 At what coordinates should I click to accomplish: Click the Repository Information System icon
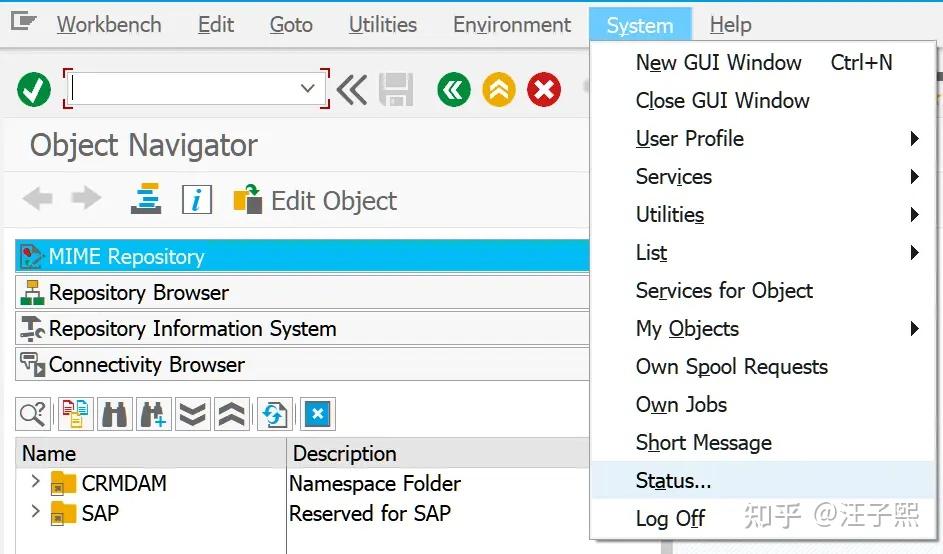point(32,328)
